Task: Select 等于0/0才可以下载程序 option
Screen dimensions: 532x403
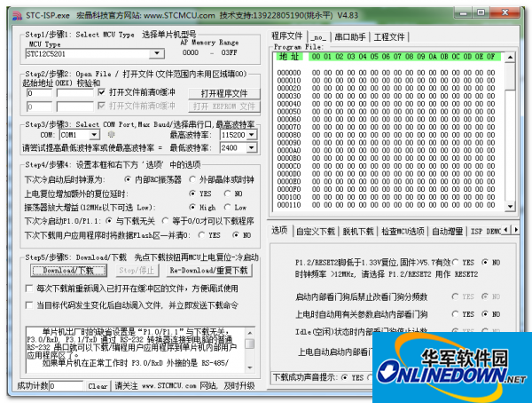Action: tap(165, 221)
